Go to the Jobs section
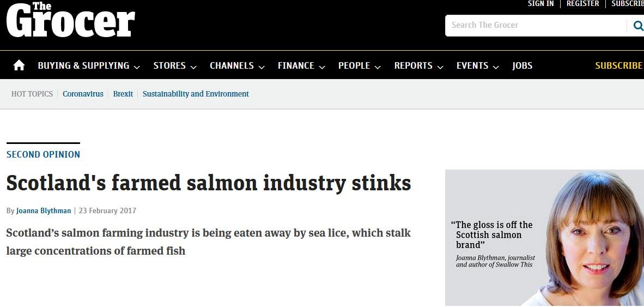The height and width of the screenshot is (307, 644). [522, 65]
